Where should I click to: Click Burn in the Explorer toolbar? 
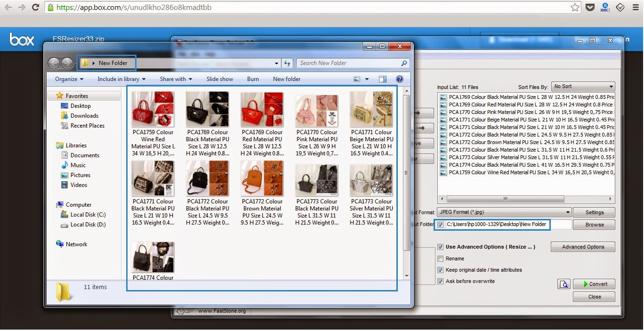tap(253, 79)
